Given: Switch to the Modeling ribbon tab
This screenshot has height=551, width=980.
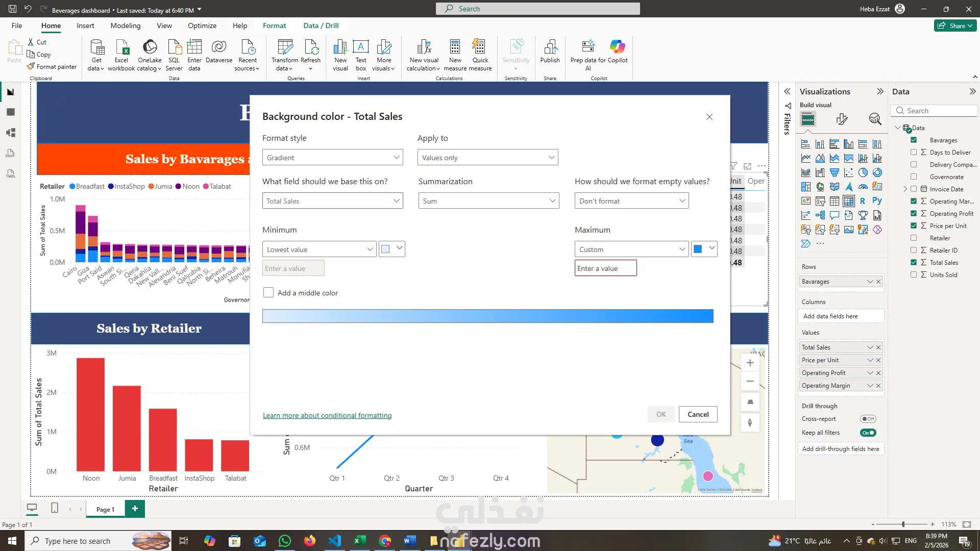Looking at the screenshot, I should (125, 26).
